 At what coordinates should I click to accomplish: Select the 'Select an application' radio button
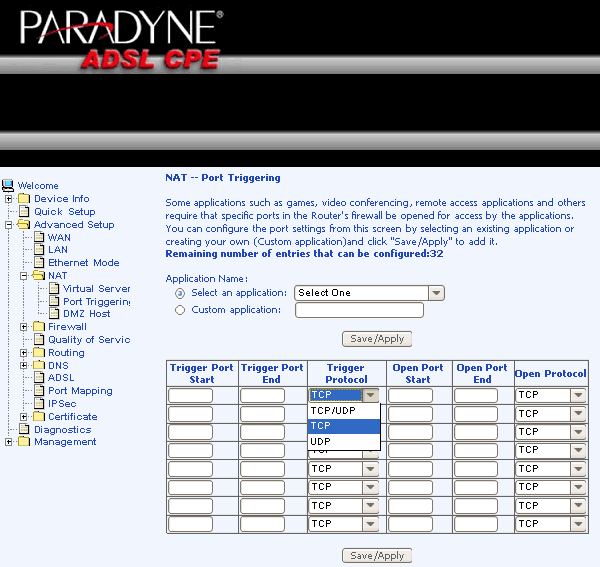(180, 293)
